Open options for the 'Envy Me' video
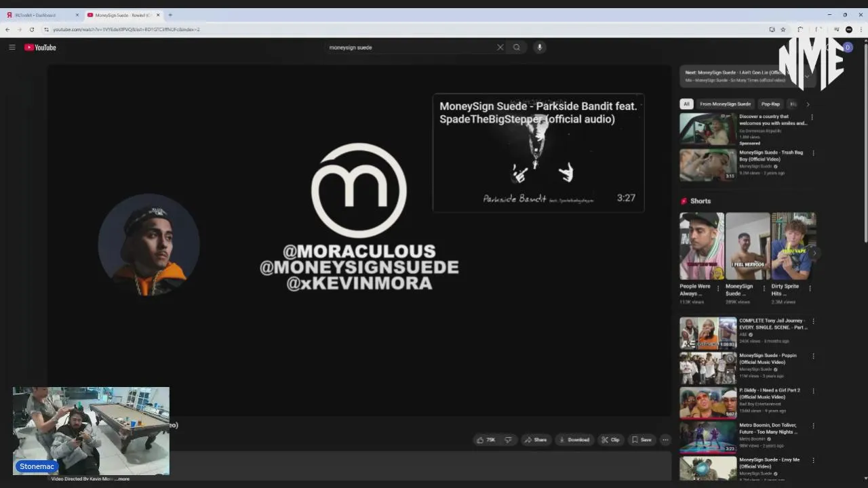 813,460
